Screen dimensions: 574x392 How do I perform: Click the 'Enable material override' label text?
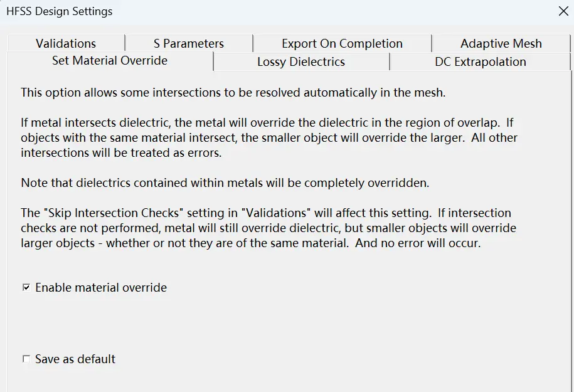101,287
